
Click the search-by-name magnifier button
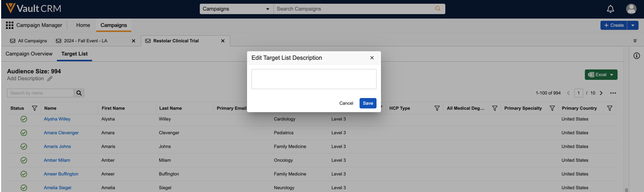click(x=79, y=93)
